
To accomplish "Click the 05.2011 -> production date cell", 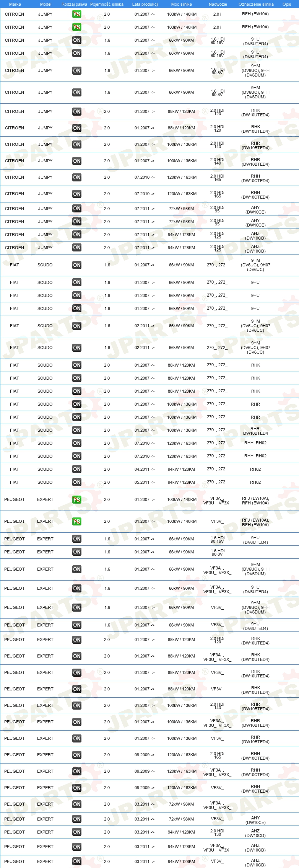I will 145,482.
